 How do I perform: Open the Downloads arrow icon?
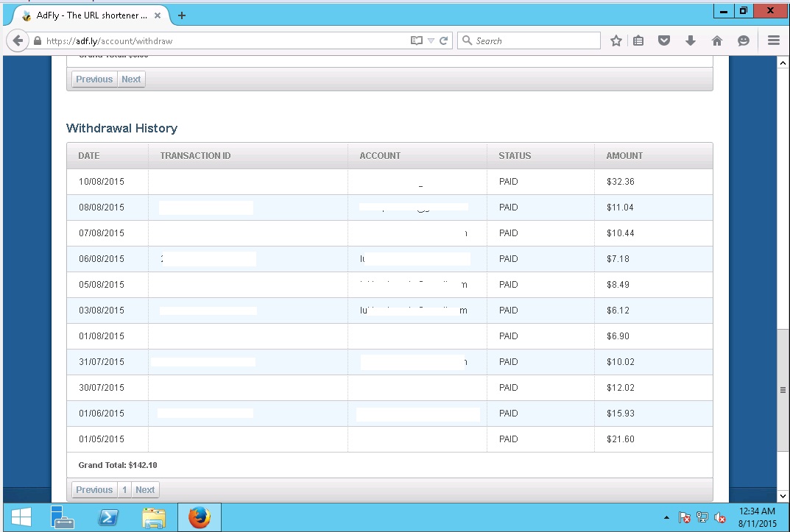[x=691, y=41]
